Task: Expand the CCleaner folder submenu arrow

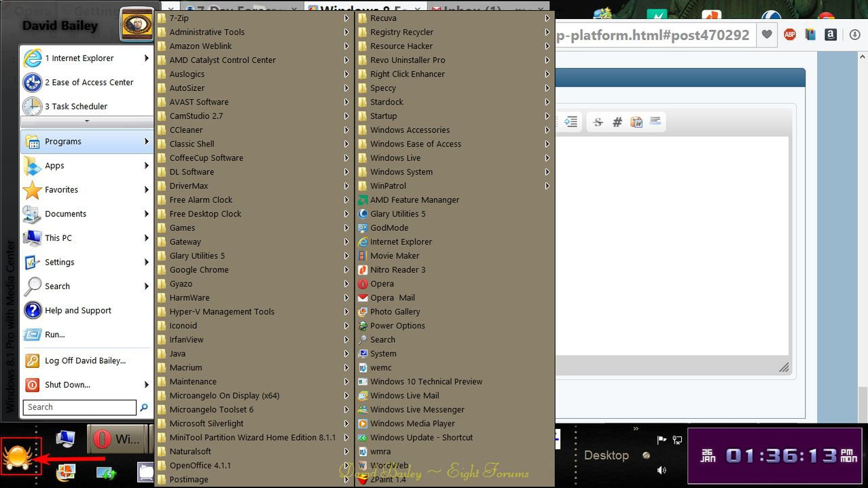Action: 346,130
